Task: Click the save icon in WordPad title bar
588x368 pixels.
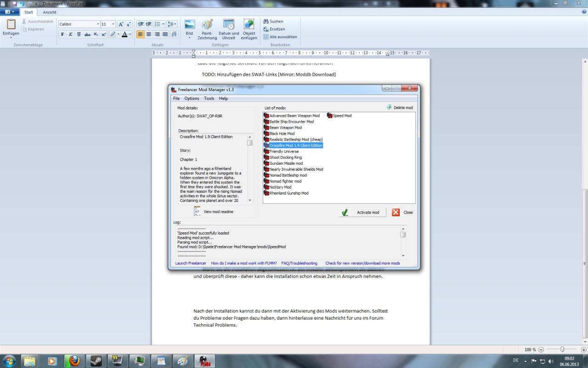Action: (14, 4)
